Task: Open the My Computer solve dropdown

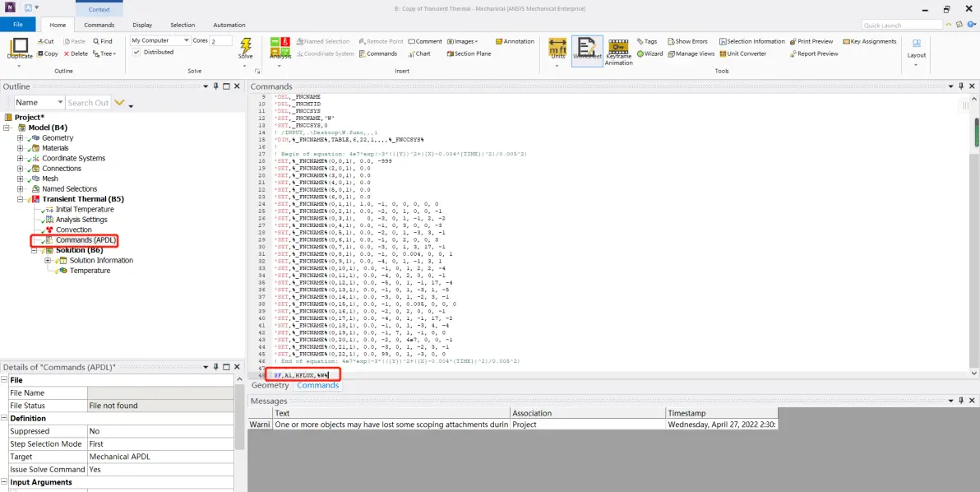Action: click(160, 40)
